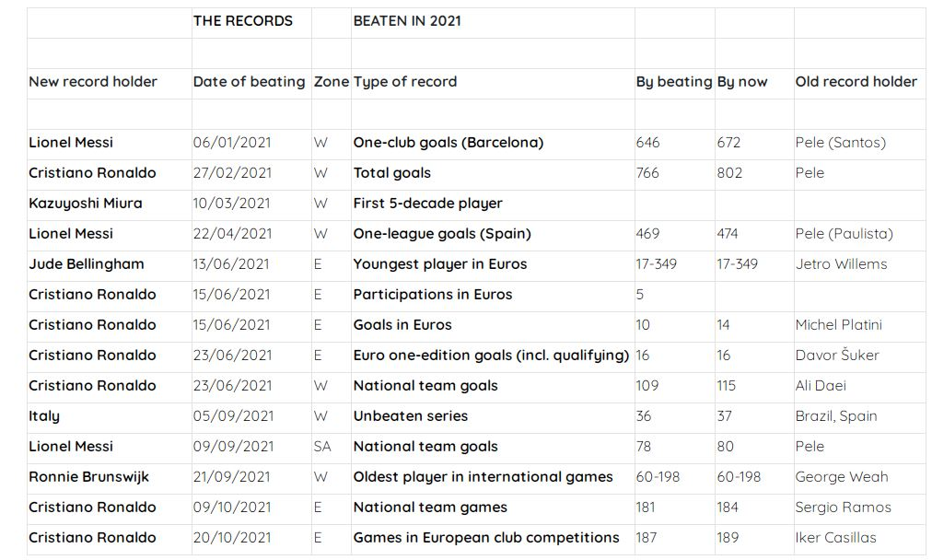Click the "THE RECORDS" title cell
Screen dimensions: 932x560
point(243,21)
